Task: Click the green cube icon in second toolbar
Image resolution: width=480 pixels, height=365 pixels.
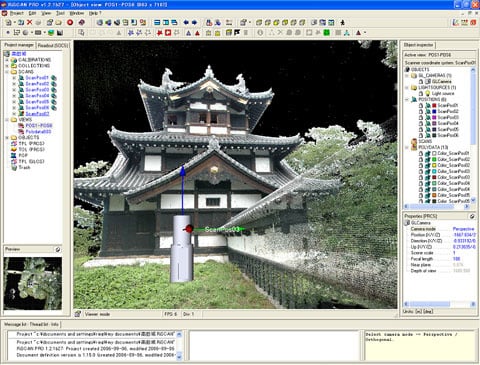Action: (x=51, y=33)
